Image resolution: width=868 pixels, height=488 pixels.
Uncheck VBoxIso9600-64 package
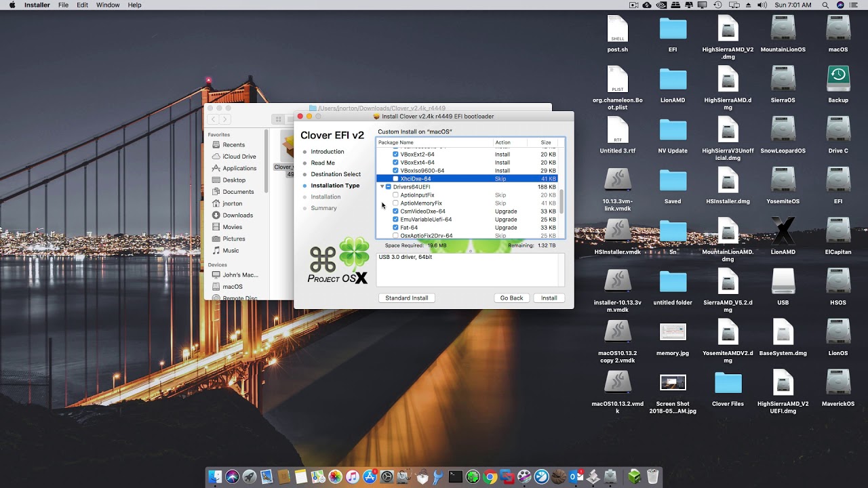(395, 171)
